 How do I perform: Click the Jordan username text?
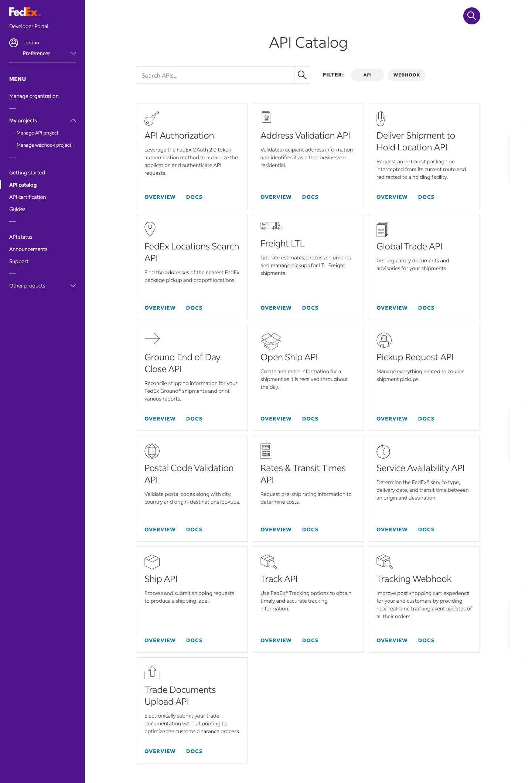click(x=31, y=42)
